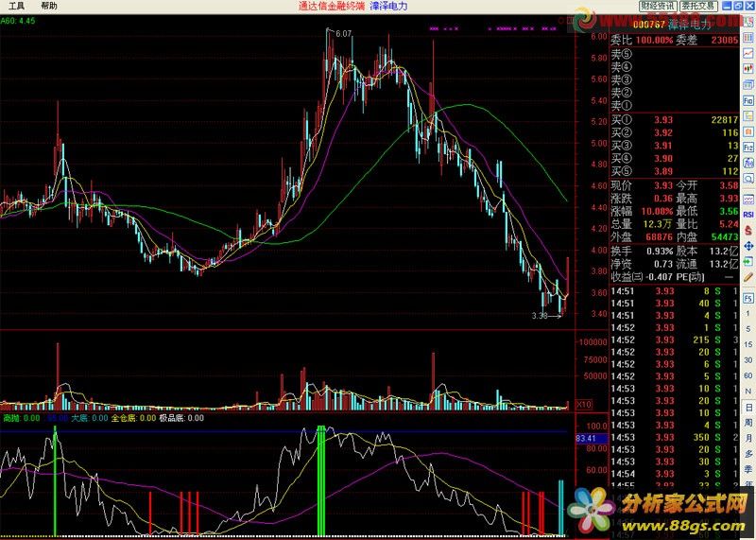This screenshot has height=540, width=756.
Task: Click the X10 volume scale label
Action: coord(584,405)
